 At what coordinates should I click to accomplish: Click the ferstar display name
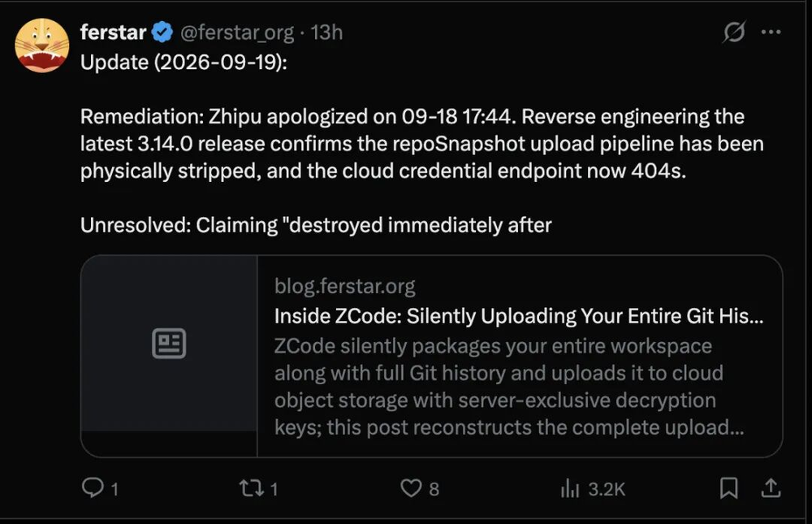pyautogui.click(x=113, y=32)
